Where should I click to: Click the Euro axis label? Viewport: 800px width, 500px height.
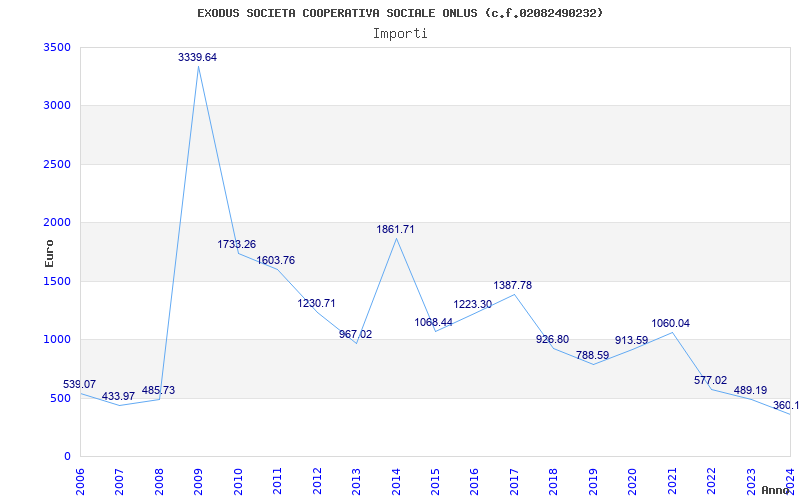49,254
